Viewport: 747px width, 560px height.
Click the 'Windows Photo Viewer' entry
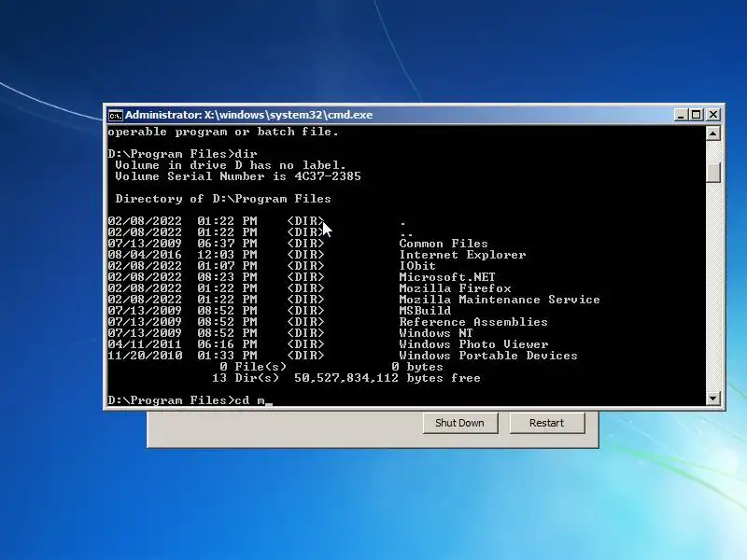click(473, 344)
